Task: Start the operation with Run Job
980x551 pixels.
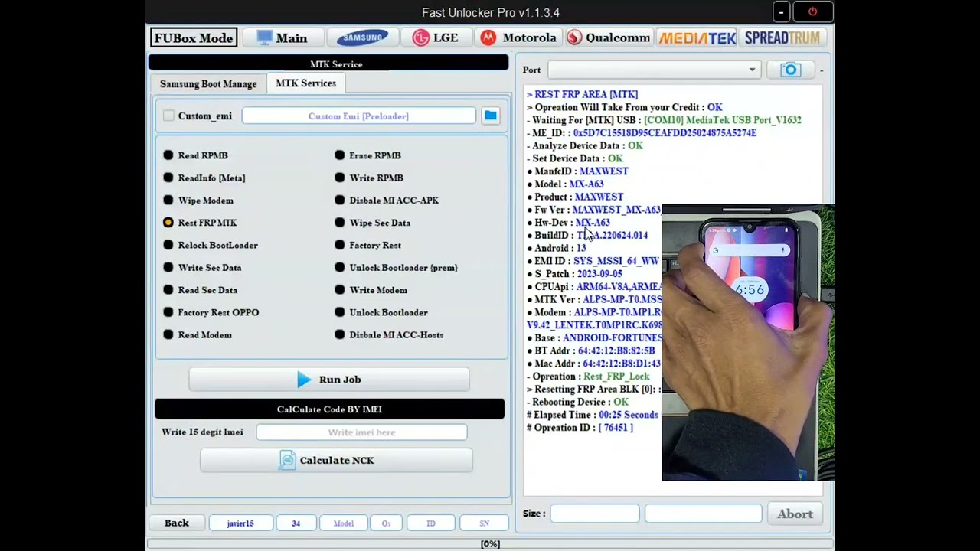Action: (329, 380)
